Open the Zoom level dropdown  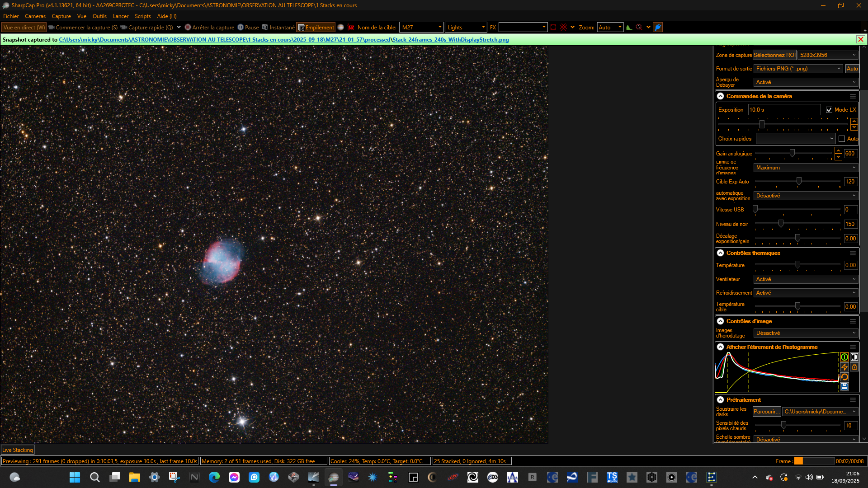(610, 28)
